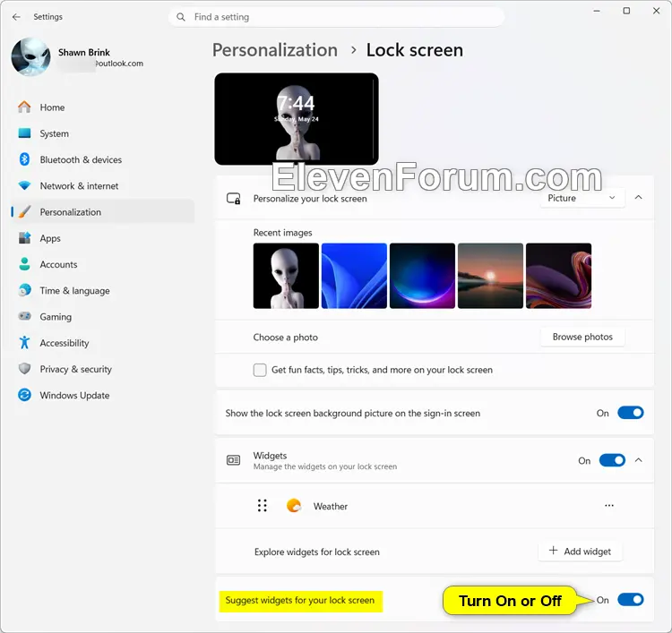
Task: Click Personalization breadcrumb link
Action: [x=275, y=50]
